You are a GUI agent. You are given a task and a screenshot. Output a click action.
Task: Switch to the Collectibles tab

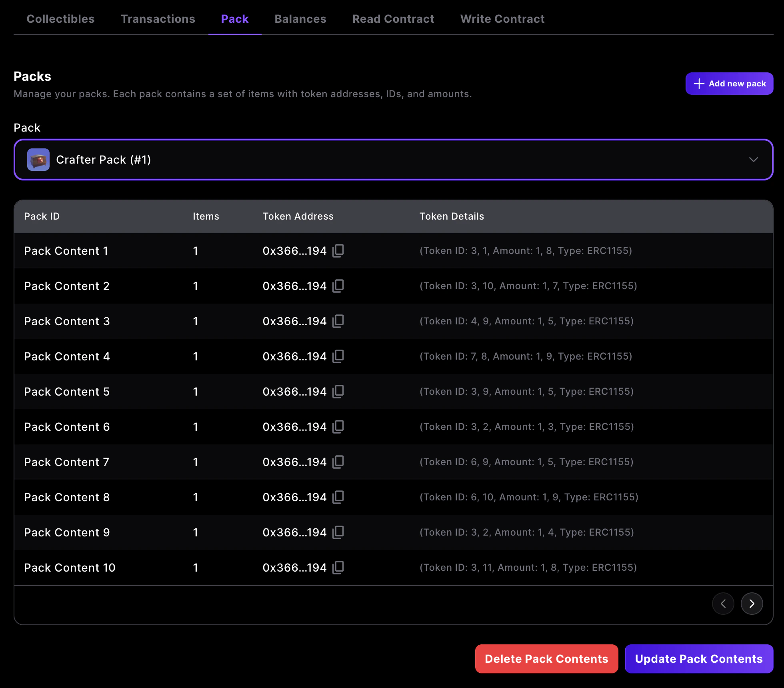[60, 19]
